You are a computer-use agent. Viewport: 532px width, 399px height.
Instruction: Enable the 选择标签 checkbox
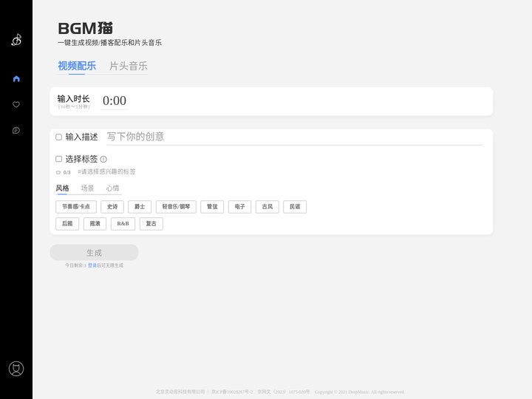58,159
